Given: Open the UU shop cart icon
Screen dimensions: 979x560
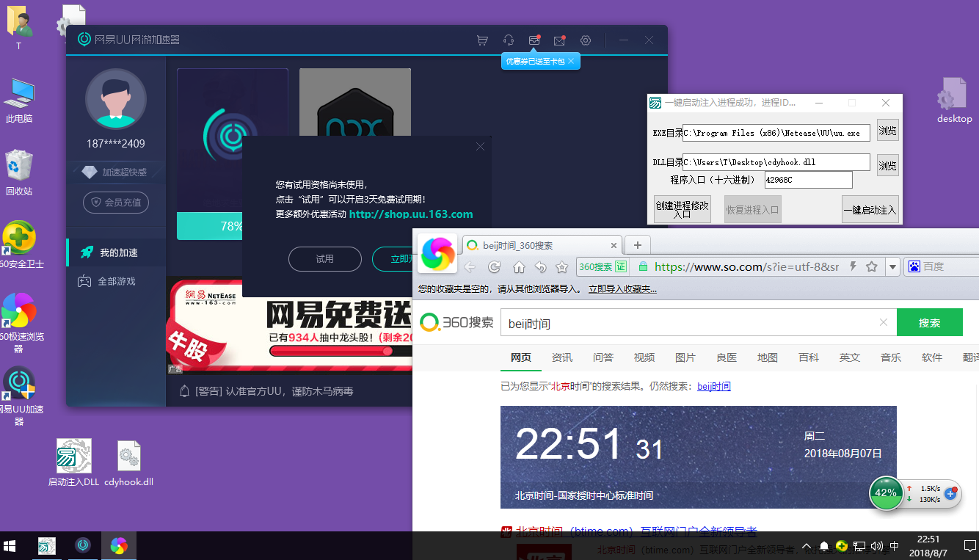Looking at the screenshot, I should point(482,40).
